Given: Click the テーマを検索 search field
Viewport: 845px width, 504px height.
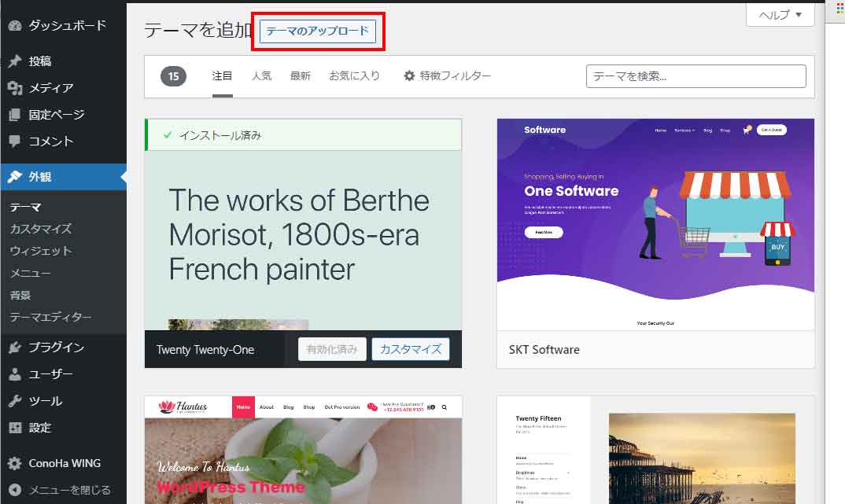Looking at the screenshot, I should [696, 76].
